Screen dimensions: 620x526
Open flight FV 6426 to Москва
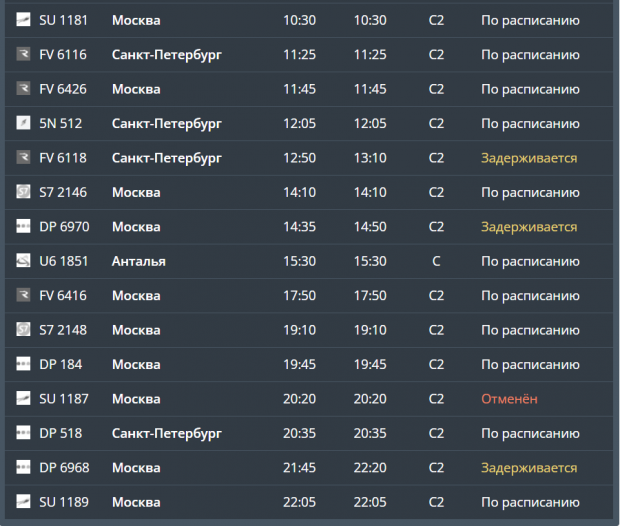click(309, 89)
